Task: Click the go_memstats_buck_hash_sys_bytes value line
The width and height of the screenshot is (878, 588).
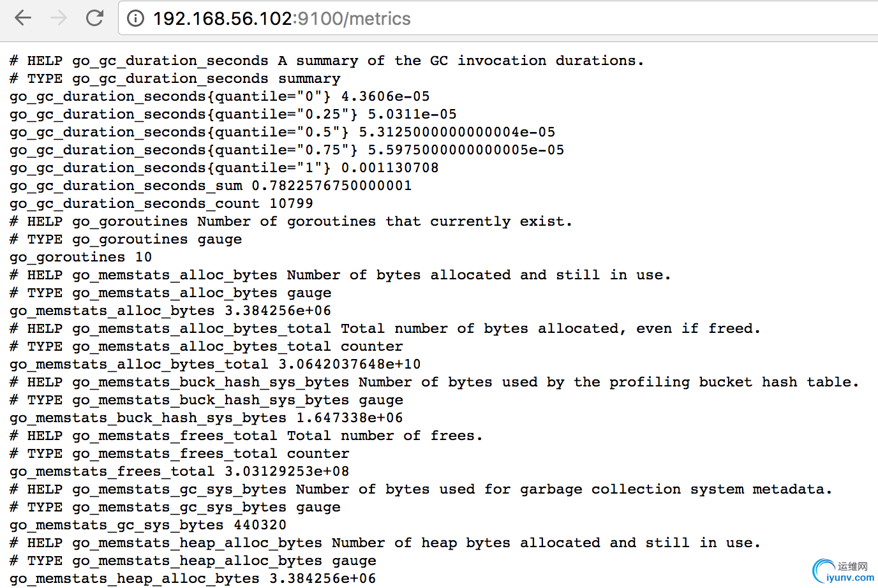Action: coord(206,418)
